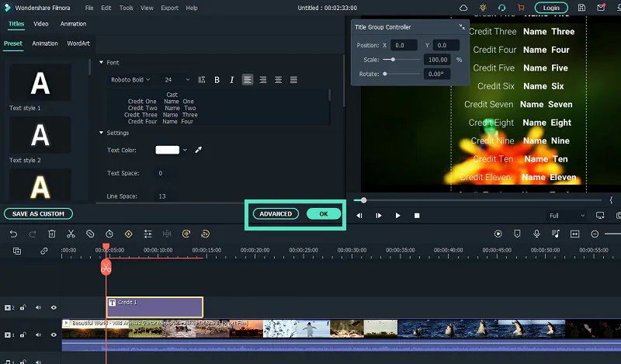This screenshot has width=621, height=364.
Task: Adjust the Rotate slider handle
Action: [x=384, y=74]
